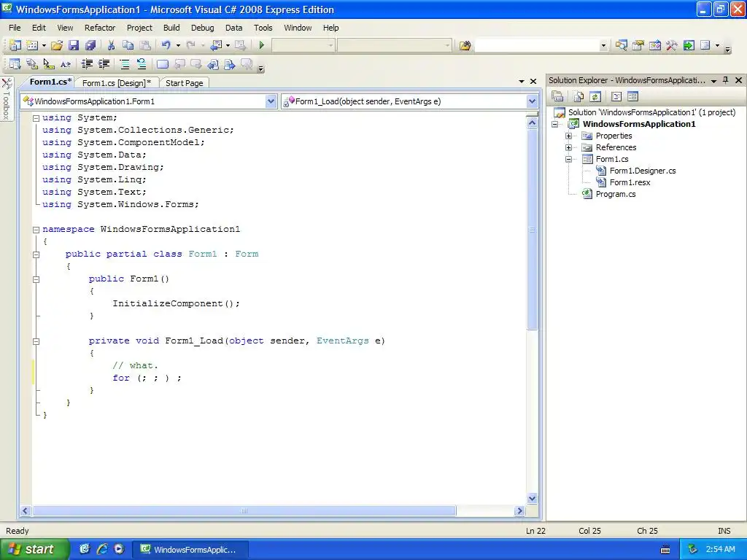This screenshot has height=560, width=747.
Task: Click Show All Files in Solution Explorer
Action: pyautogui.click(x=578, y=97)
